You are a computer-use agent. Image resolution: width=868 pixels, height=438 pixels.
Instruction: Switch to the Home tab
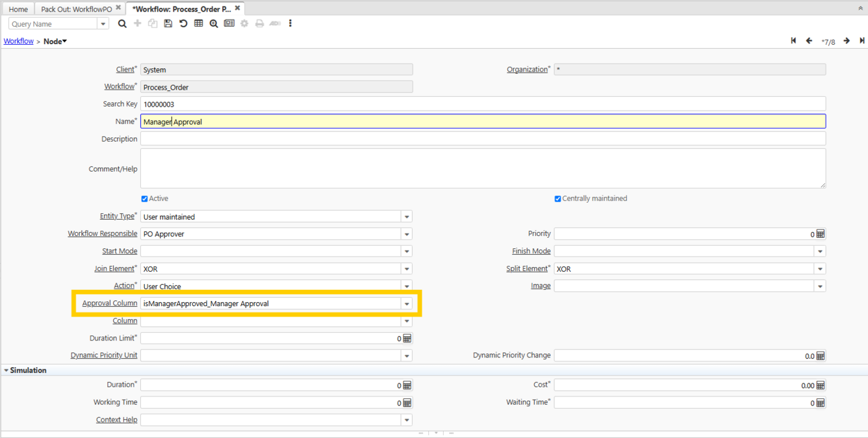[18, 9]
